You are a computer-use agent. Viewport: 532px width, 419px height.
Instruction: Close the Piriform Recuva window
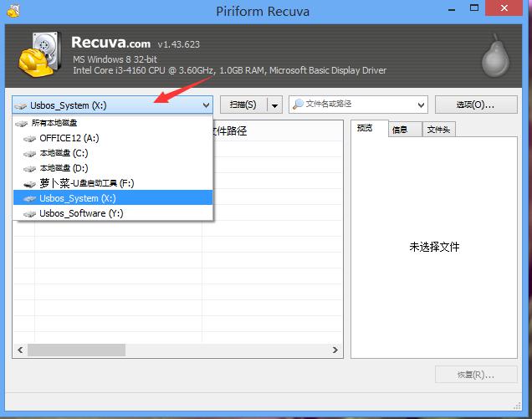(504, 8)
